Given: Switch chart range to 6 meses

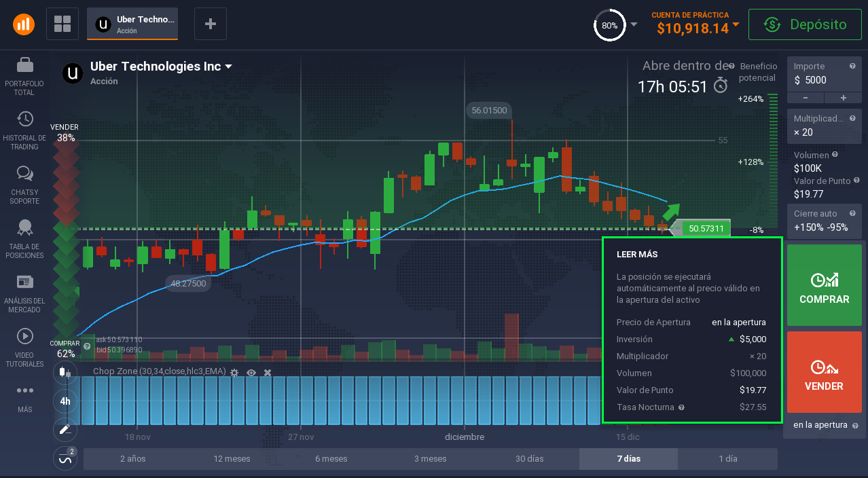Looking at the screenshot, I should tap(331, 459).
